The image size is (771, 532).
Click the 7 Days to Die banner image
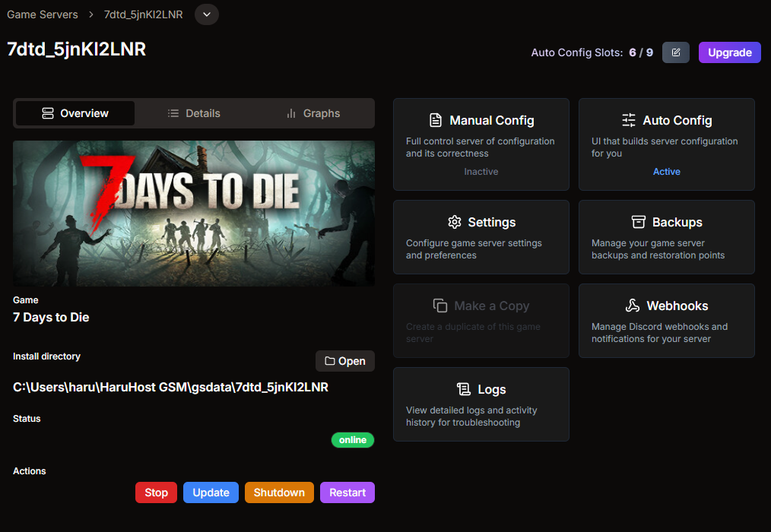(194, 214)
